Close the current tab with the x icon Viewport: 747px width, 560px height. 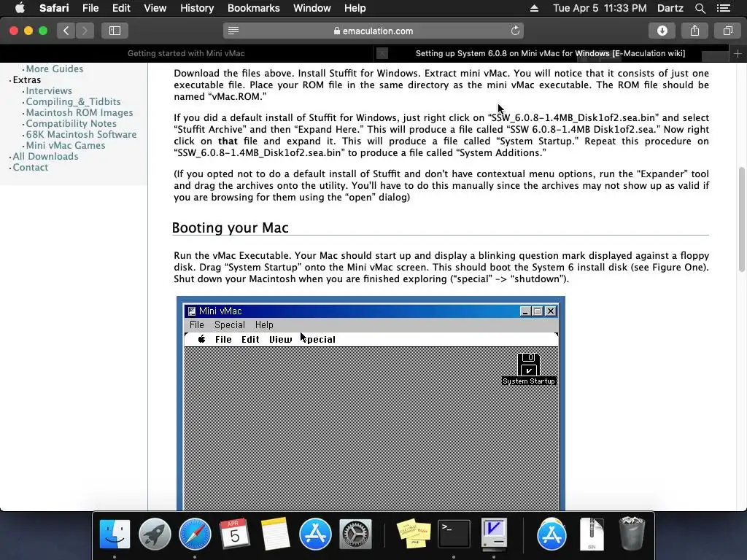(382, 54)
